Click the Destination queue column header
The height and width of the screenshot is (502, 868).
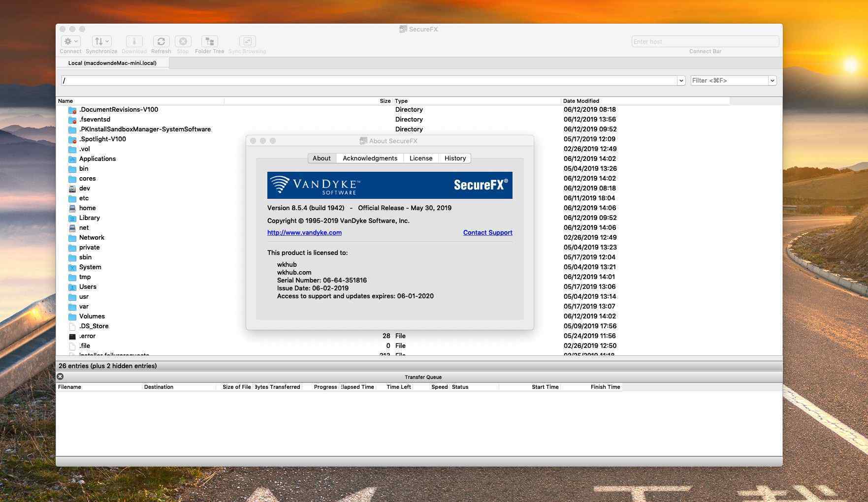pos(179,387)
